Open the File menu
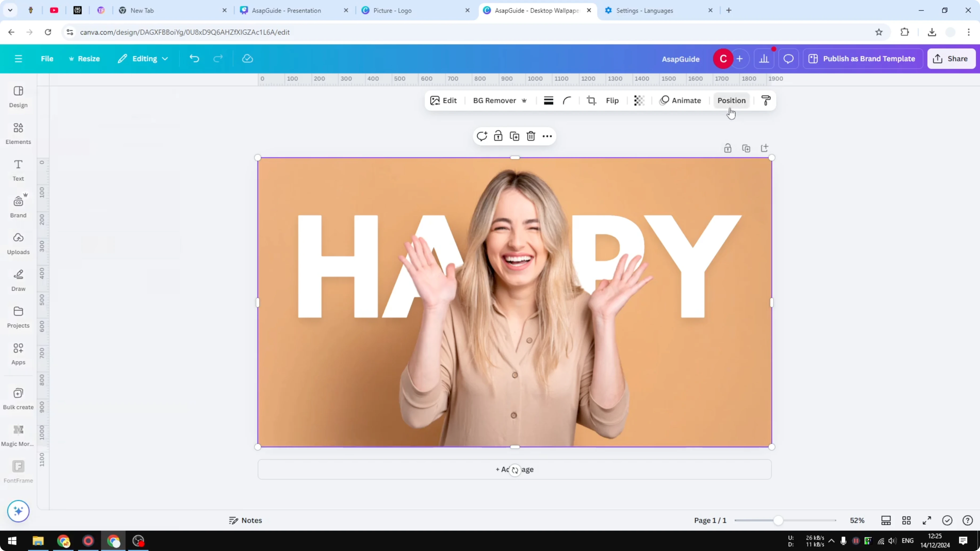980x551 pixels. 47,59
